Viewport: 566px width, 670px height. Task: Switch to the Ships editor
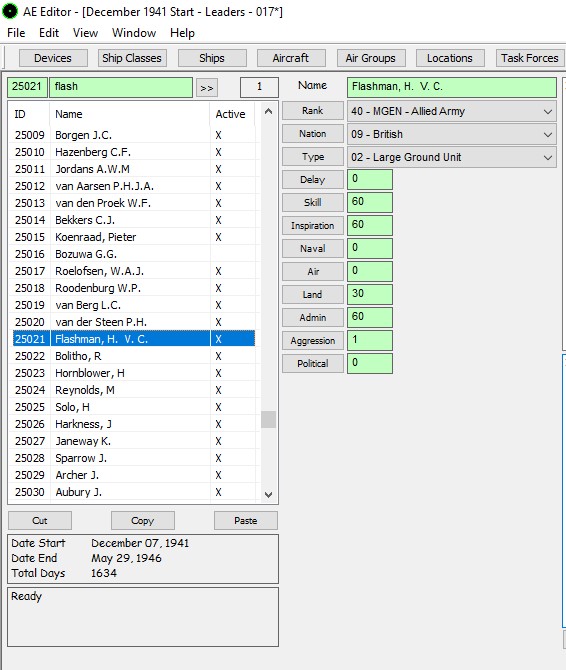(212, 58)
